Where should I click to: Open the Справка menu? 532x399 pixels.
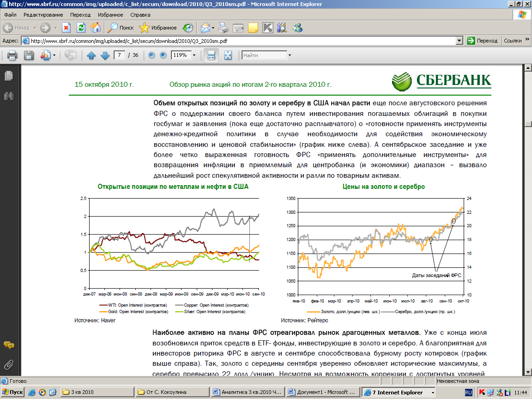(140, 15)
